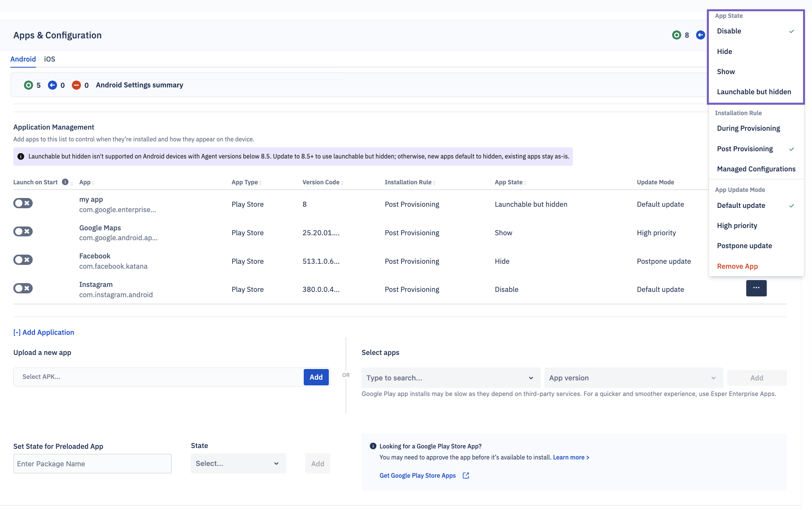This screenshot has height=510, width=812.
Task: Choose During Provisioning installation rule
Action: 756,128
